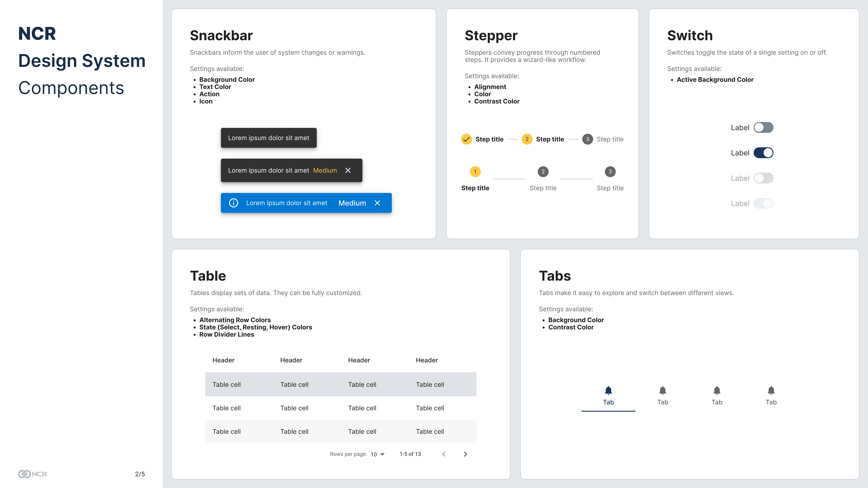Click the second tab's bell icon
This screenshot has height=488, width=868.
click(662, 390)
